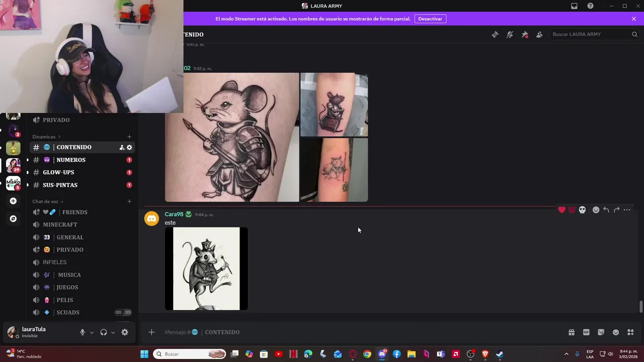
Task: Open the GIF picker
Action: [x=586, y=332]
